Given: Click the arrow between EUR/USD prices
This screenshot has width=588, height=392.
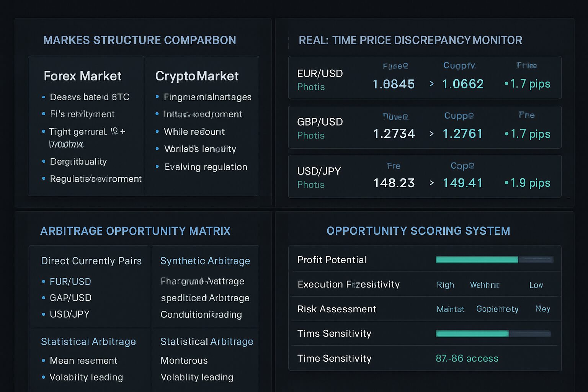Looking at the screenshot, I should [x=431, y=84].
